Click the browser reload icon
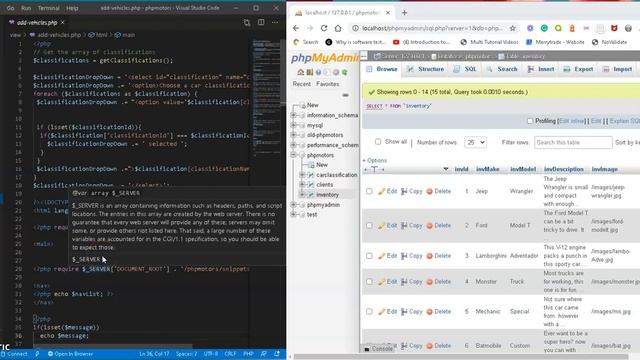Viewport: 640px width, 360px height. pos(324,28)
